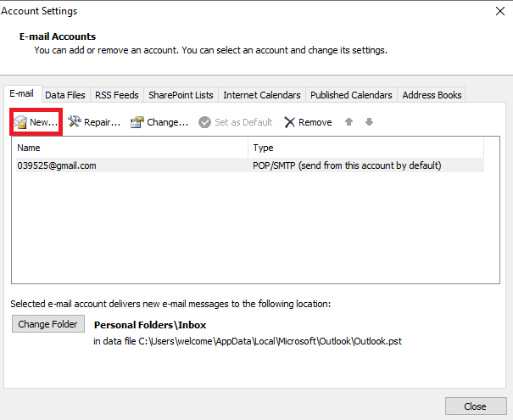Open the Published Calendars tab
The width and height of the screenshot is (513, 420).
351,95
